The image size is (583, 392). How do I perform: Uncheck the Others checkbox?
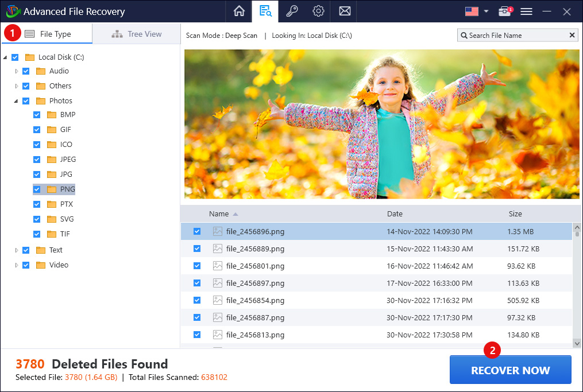[x=26, y=86]
